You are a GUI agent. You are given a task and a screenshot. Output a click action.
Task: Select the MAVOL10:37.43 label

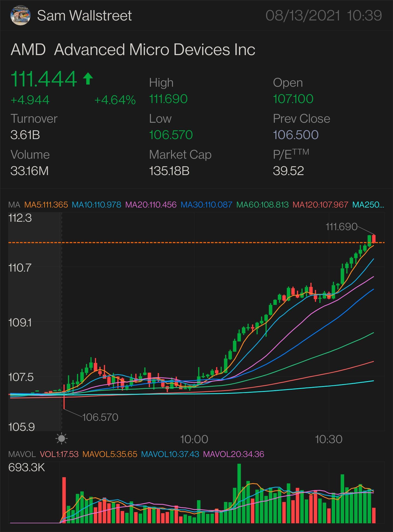[170, 454]
